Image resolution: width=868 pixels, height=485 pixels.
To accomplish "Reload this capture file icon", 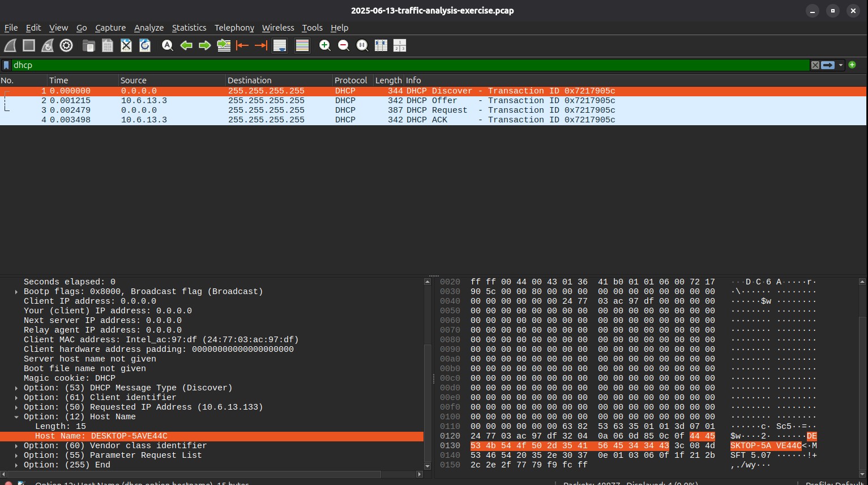I will point(145,46).
